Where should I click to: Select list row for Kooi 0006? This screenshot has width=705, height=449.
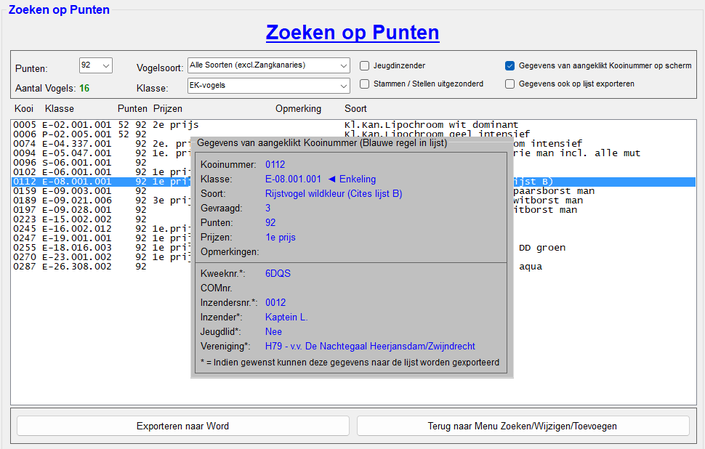(100, 134)
